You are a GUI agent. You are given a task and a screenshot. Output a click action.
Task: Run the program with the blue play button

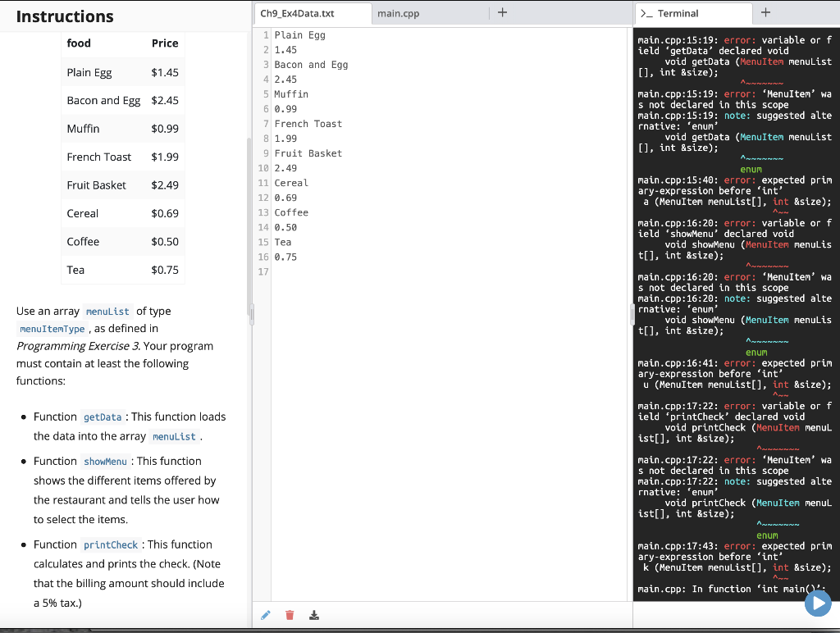pos(818,603)
